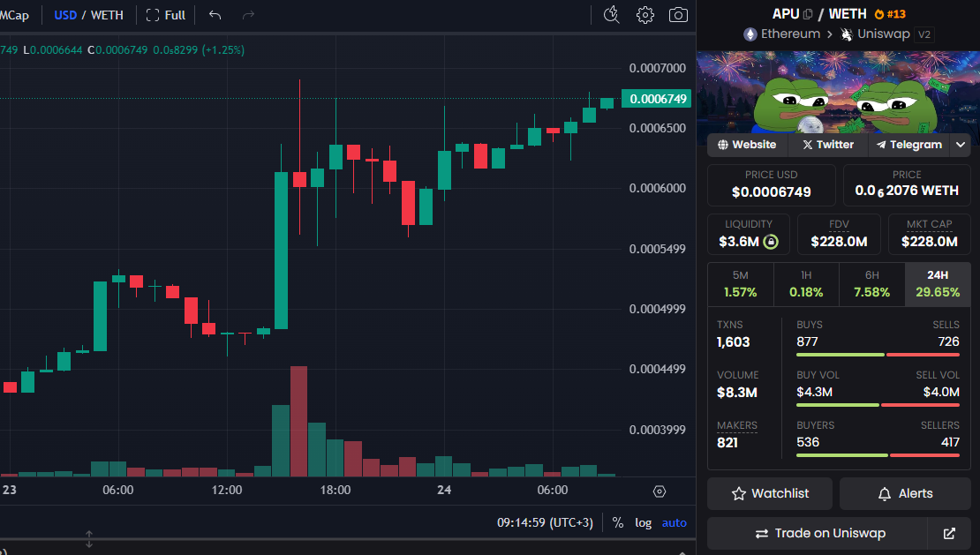Click the MKT CAP $228.0M box
The width and height of the screenshot is (980, 555).
click(930, 234)
